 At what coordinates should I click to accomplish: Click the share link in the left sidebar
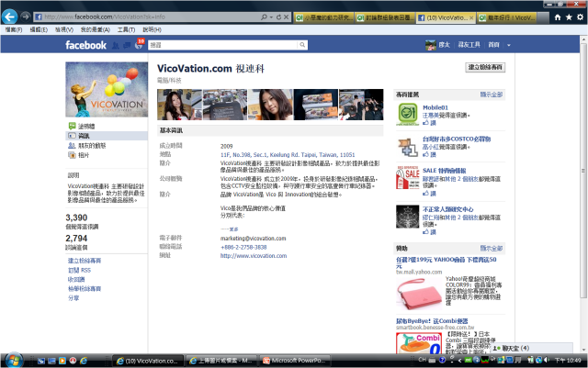73,298
